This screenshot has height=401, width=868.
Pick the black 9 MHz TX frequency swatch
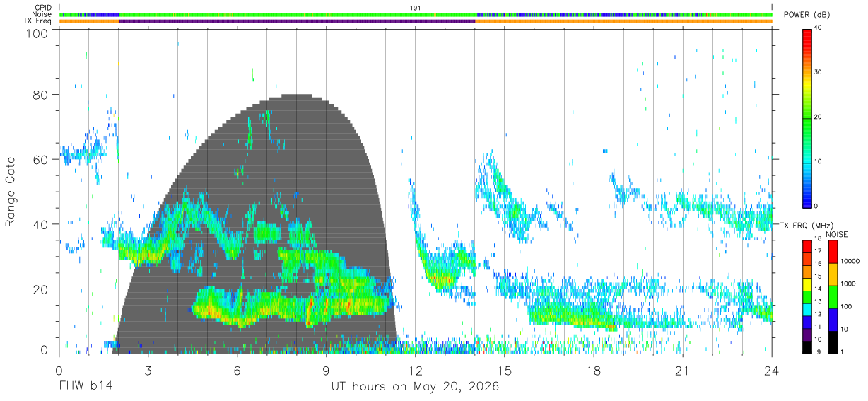[x=807, y=347]
